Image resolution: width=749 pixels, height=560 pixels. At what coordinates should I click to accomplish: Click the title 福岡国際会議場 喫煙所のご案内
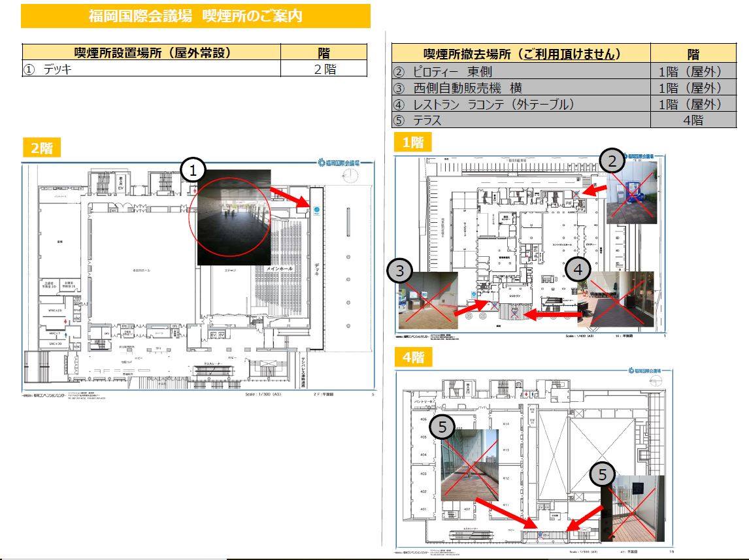(x=195, y=16)
